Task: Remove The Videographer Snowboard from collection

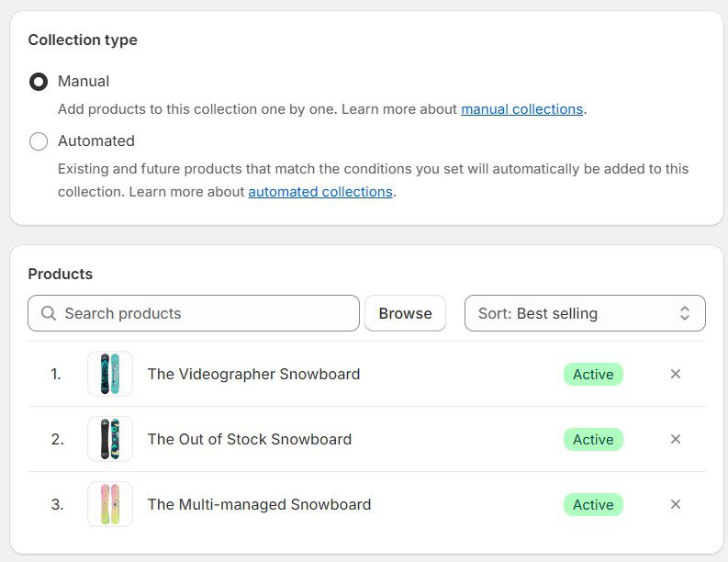Action: pos(676,374)
